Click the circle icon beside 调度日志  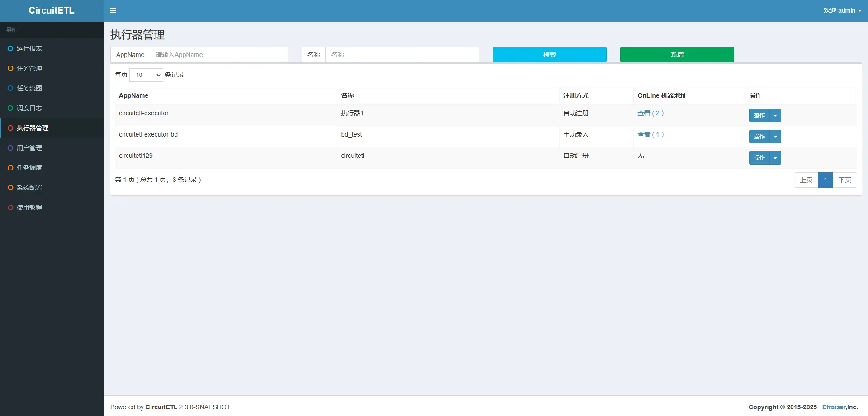[x=10, y=108]
